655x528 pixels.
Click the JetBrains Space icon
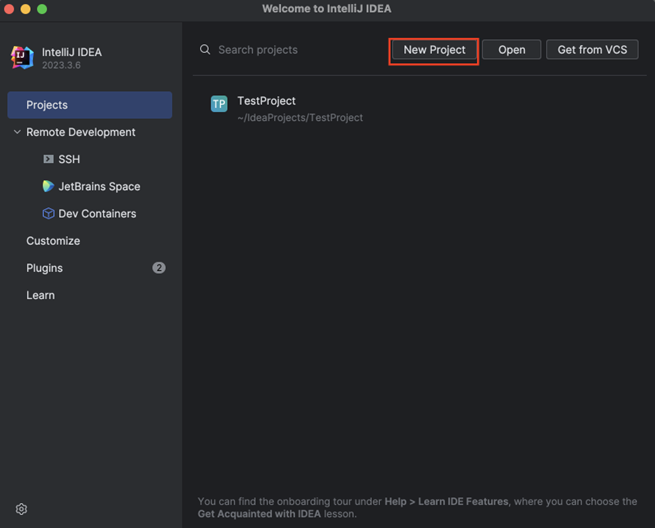click(x=48, y=186)
